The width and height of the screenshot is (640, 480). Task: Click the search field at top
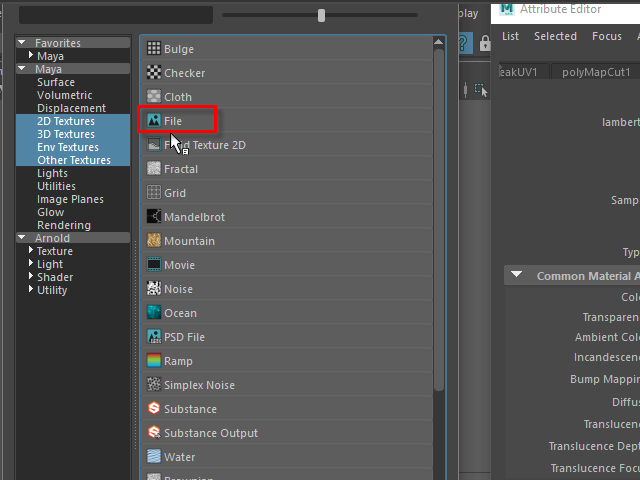coord(115,16)
